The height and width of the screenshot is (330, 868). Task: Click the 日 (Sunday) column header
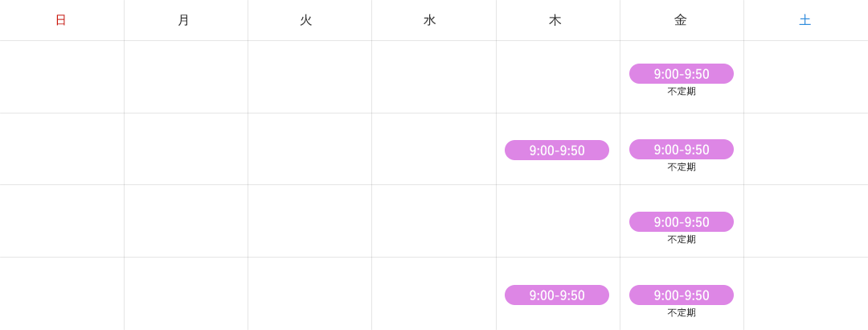pos(61,20)
